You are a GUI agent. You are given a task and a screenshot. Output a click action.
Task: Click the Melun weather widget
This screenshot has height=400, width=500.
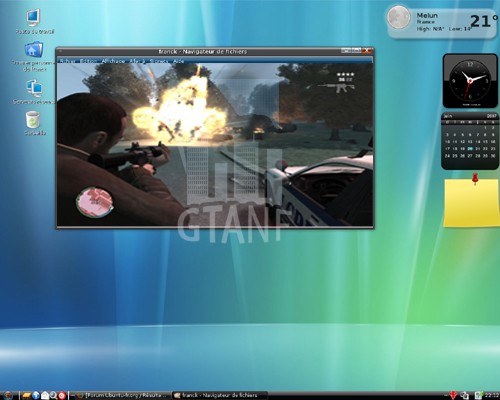tap(442, 23)
